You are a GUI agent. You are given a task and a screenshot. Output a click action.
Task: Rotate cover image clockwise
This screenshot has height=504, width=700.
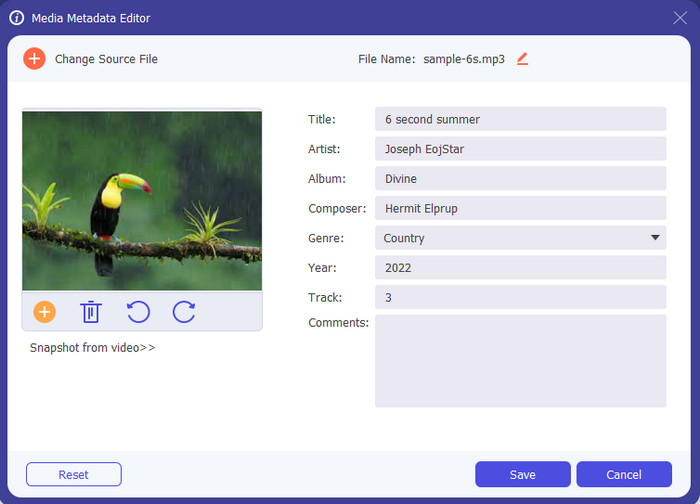[184, 312]
